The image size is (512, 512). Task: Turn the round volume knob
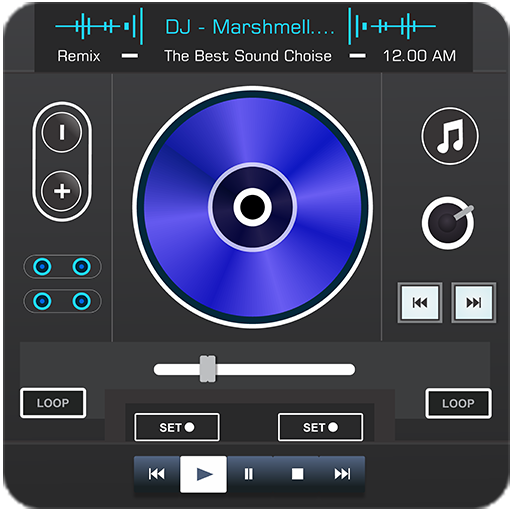point(448,223)
